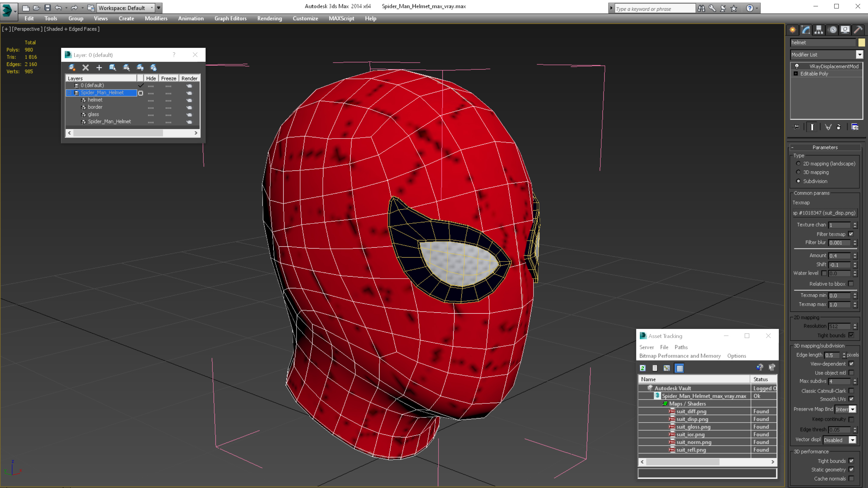Select Subdivision type radio button
Image resolution: width=868 pixels, height=488 pixels.
(798, 181)
